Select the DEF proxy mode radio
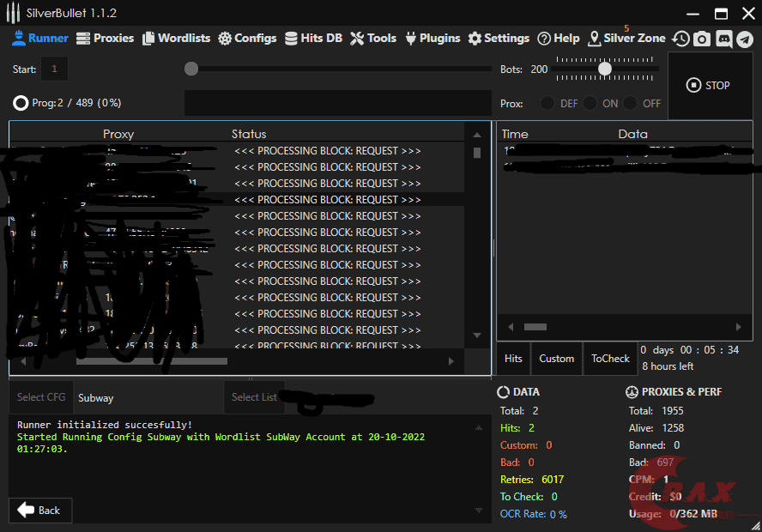This screenshot has width=762, height=532. (547, 103)
